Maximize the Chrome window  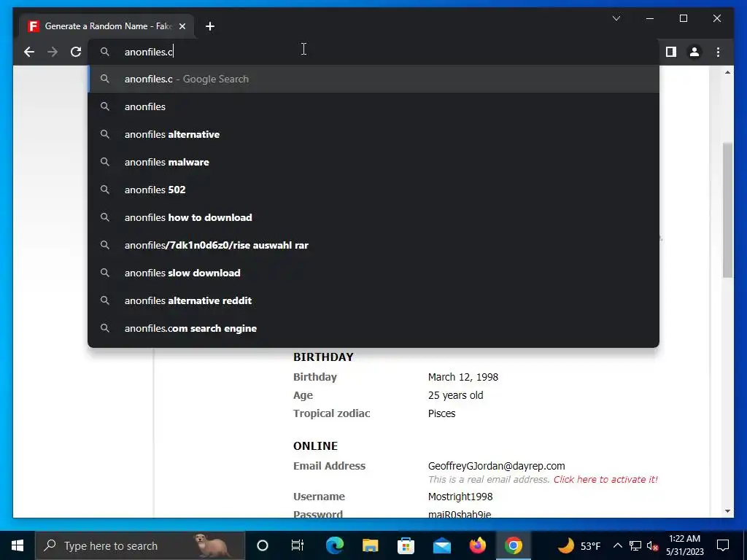(x=683, y=18)
